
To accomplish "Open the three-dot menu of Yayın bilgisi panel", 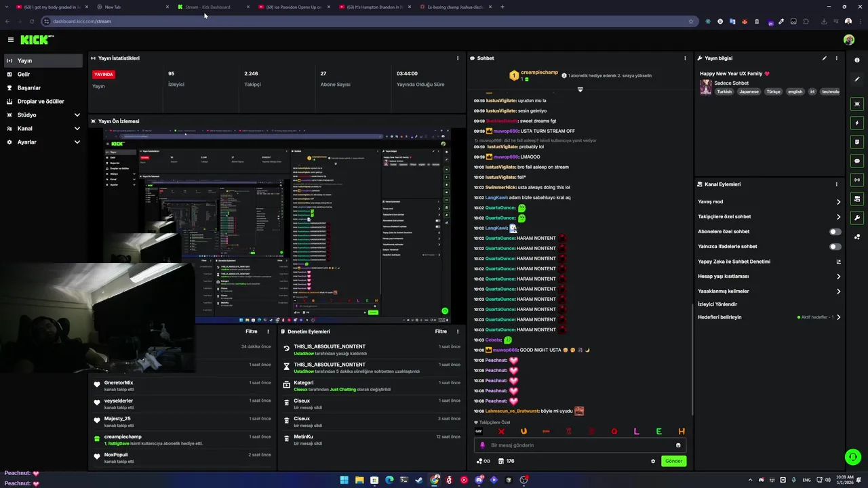I will coord(836,58).
